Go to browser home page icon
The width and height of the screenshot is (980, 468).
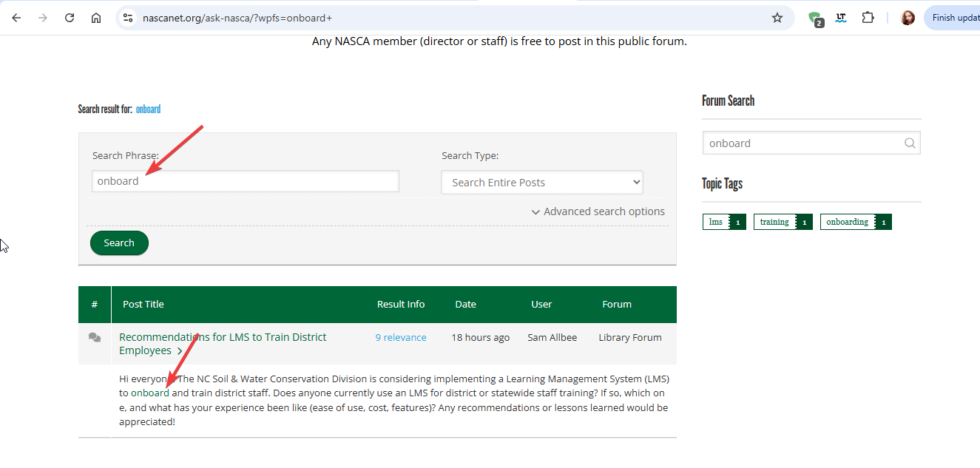tap(96, 18)
